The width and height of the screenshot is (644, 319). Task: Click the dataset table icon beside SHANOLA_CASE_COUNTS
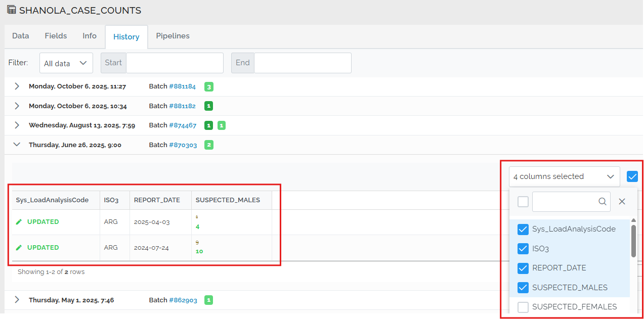click(x=12, y=10)
